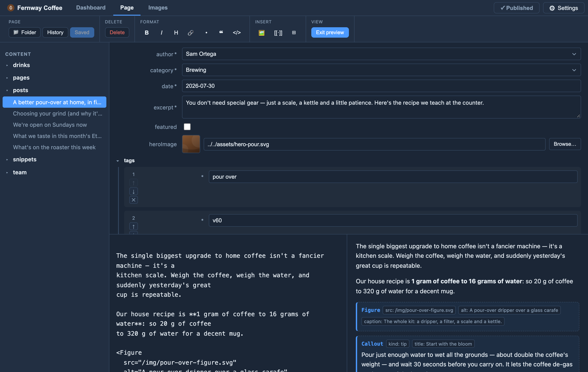Click the heroImage path field

pyautogui.click(x=375, y=144)
